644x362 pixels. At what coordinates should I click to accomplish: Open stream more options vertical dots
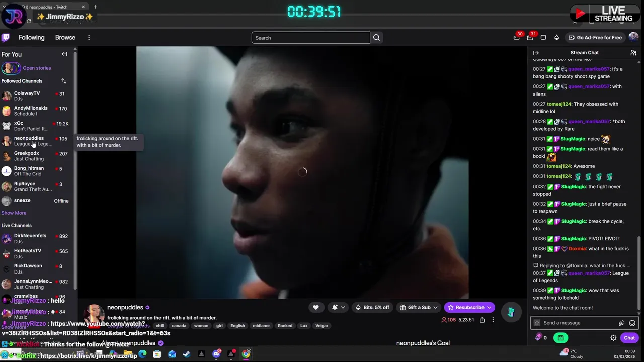[x=493, y=320]
